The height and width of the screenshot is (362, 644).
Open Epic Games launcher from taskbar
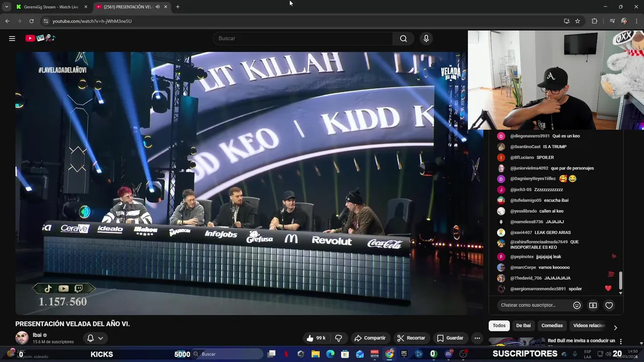(404, 354)
